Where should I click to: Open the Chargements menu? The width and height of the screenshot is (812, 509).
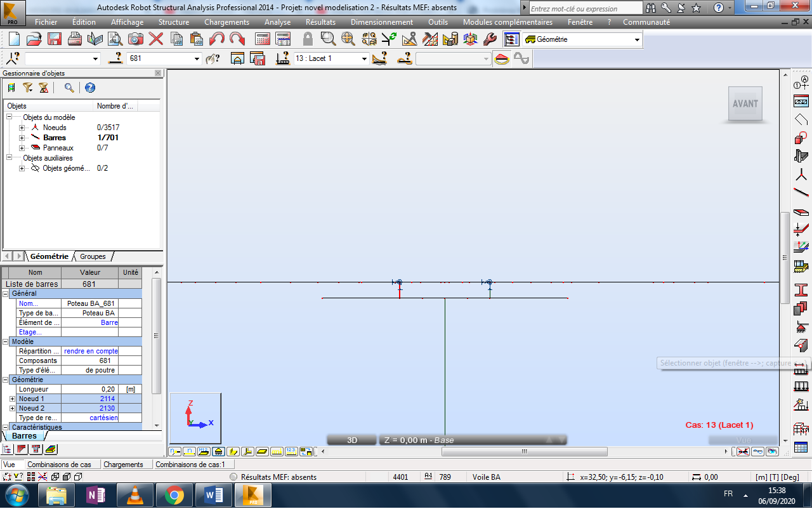tap(226, 22)
